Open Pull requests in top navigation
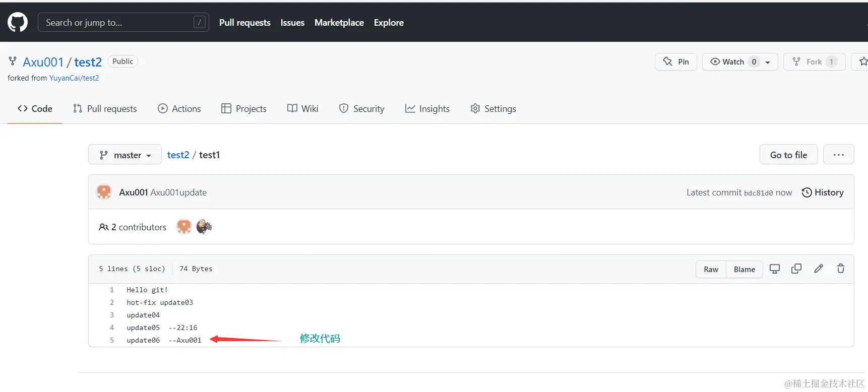 pyautogui.click(x=245, y=23)
